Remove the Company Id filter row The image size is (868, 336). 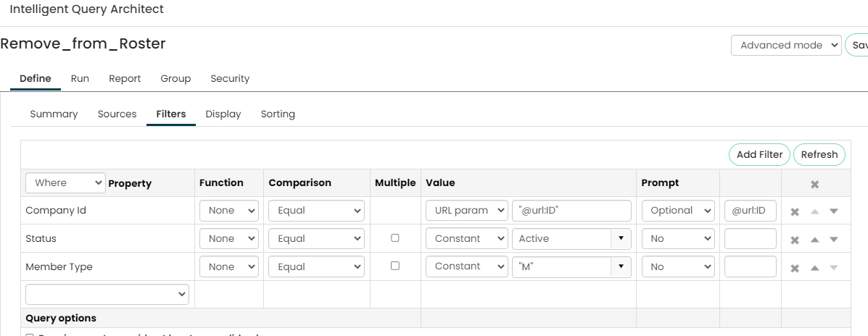[x=795, y=211]
